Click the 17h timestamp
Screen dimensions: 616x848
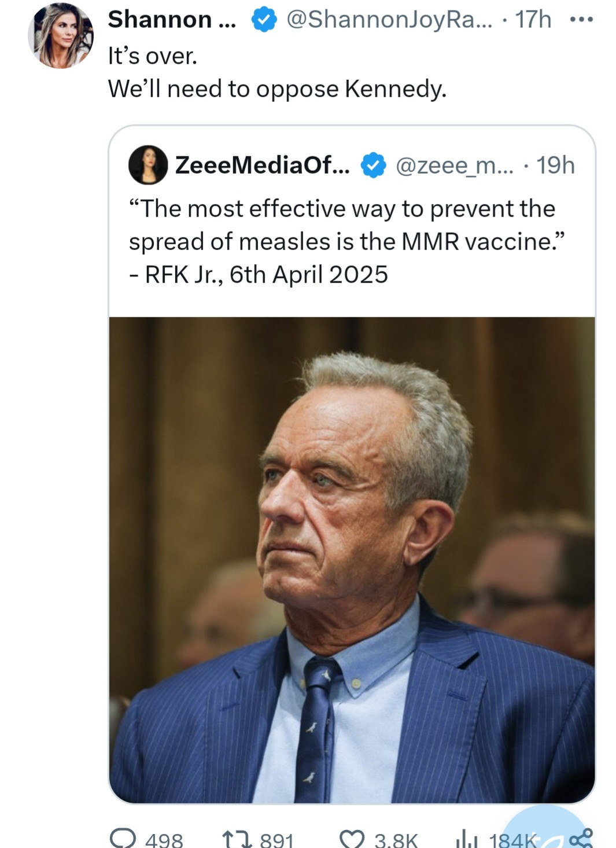click(x=533, y=20)
